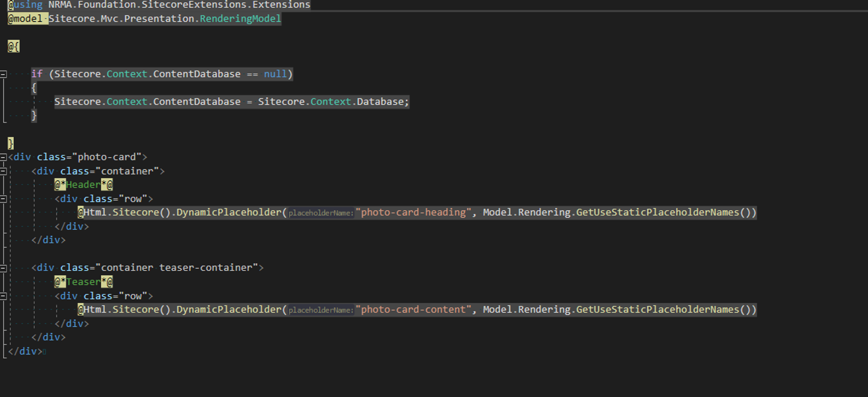Click the opening @{ Razor code block

[13, 46]
